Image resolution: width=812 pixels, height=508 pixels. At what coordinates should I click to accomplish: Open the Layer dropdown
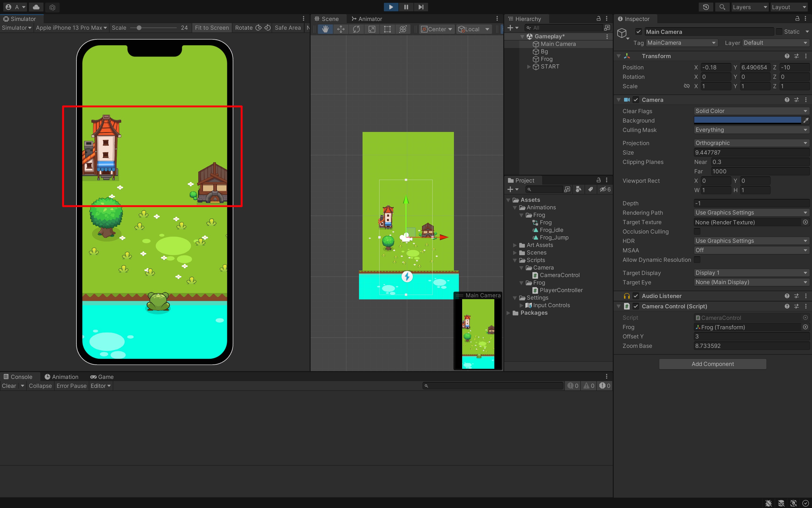click(776, 43)
